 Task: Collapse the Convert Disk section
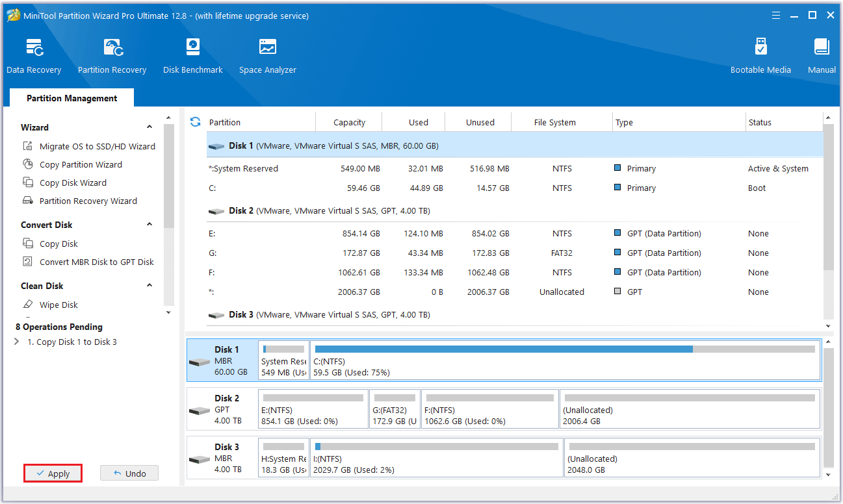(x=149, y=225)
